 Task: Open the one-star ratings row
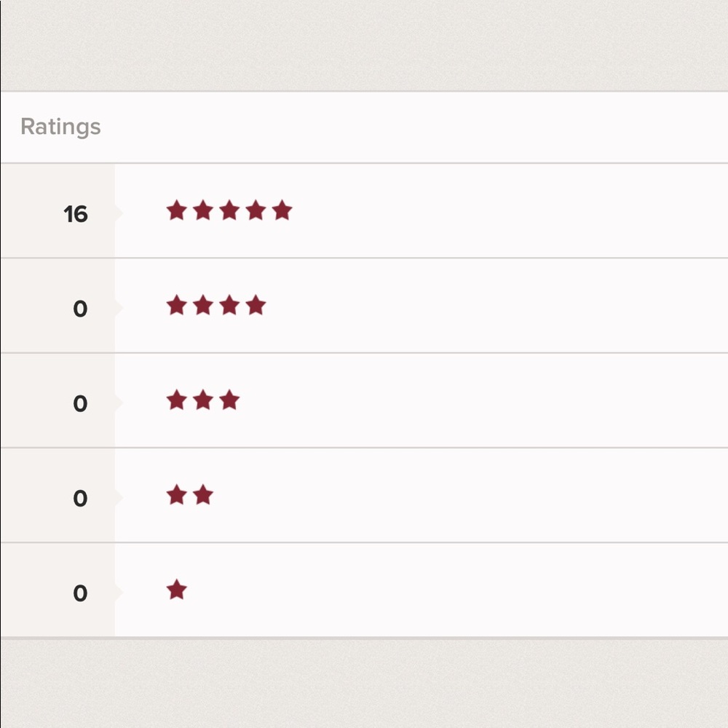[x=365, y=590]
